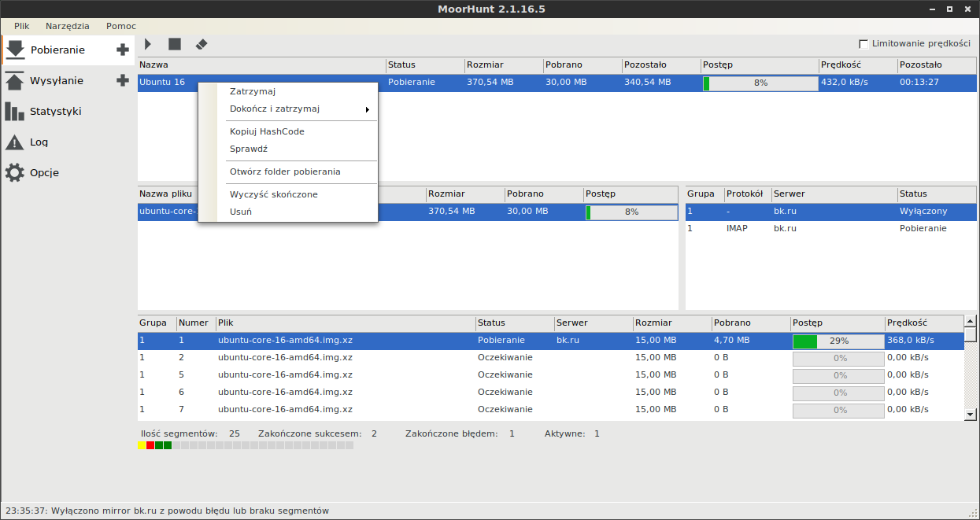Click the segments list scrollbar thumb
The height and width of the screenshot is (520, 980).
[x=971, y=334]
